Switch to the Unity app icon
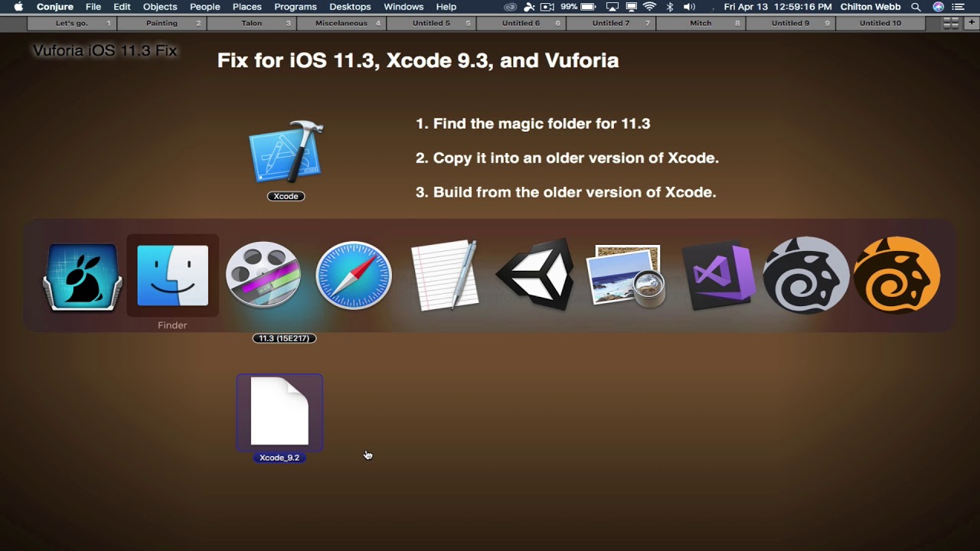Image resolution: width=980 pixels, height=551 pixels. 535,275
